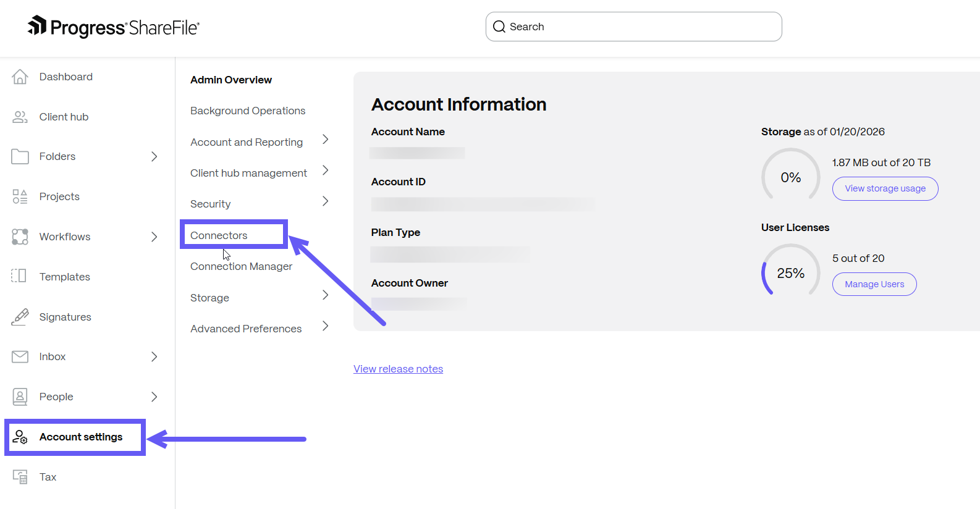
Task: Open the View release notes link
Action: tap(398, 369)
